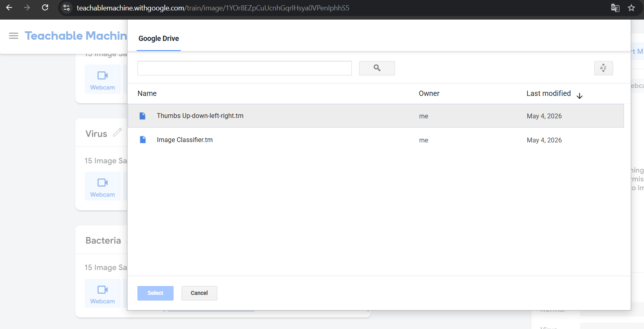Click the browser address bar URL
The width and height of the screenshot is (644, 329).
click(x=213, y=8)
